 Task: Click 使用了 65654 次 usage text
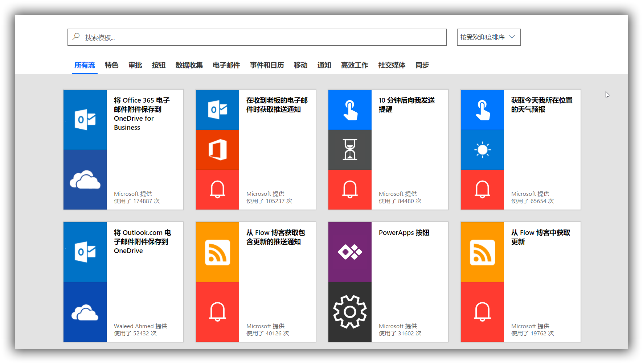click(x=533, y=201)
